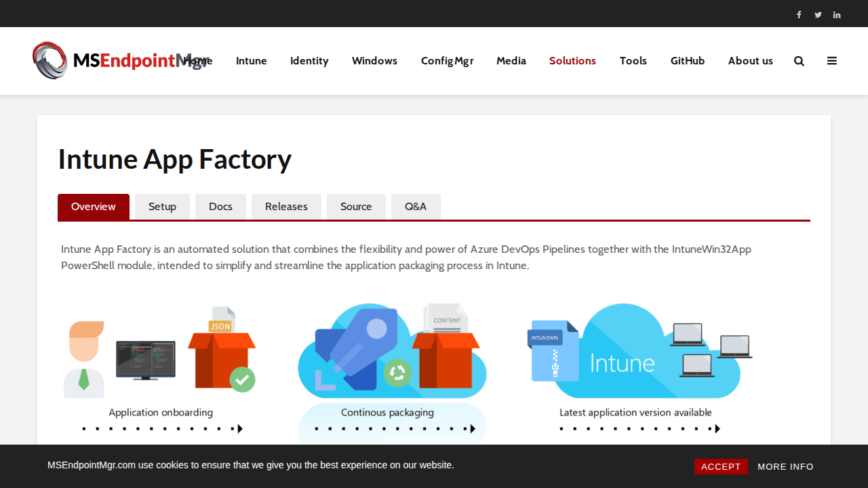Go to Home in navigation
The image size is (868, 488).
tap(198, 61)
